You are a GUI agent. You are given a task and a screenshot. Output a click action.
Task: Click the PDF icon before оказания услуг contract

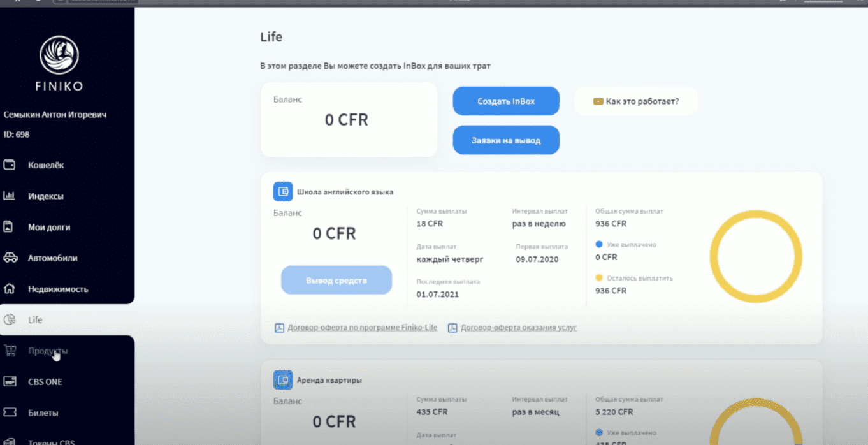[452, 328]
